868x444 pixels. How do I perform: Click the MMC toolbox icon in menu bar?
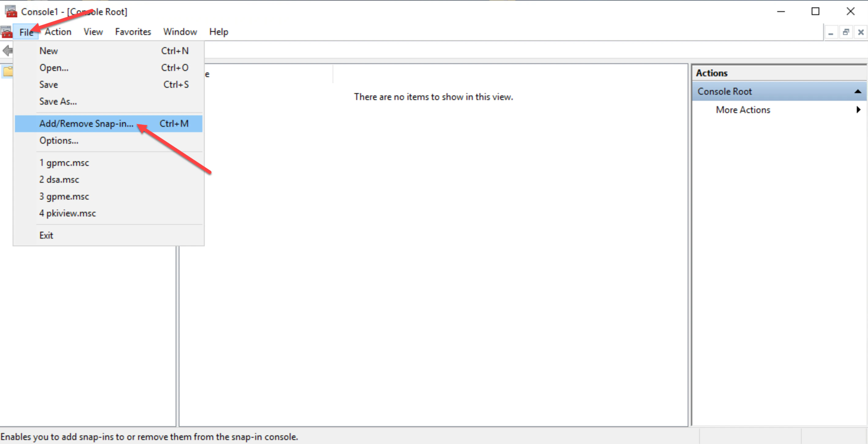pos(6,32)
